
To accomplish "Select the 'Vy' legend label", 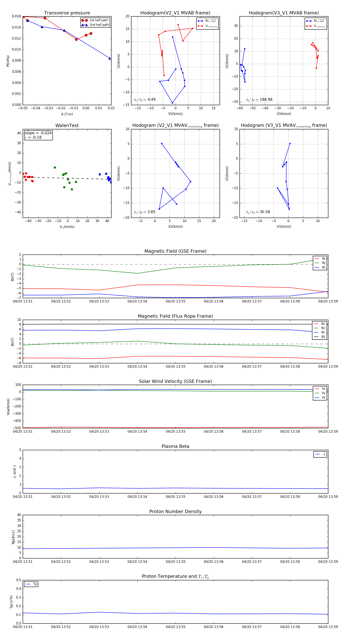I will coord(324,393).
